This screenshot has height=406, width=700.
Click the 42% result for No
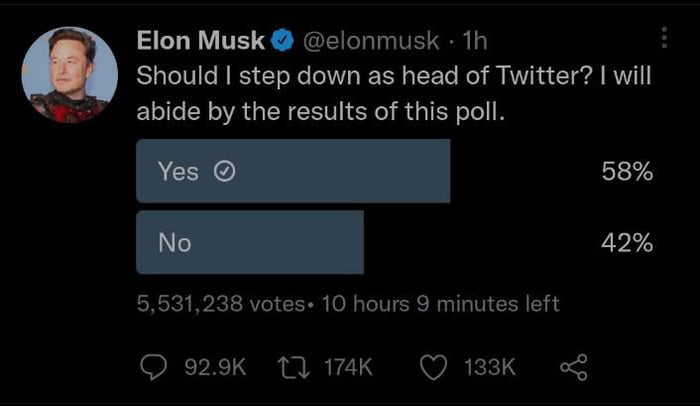coord(627,242)
